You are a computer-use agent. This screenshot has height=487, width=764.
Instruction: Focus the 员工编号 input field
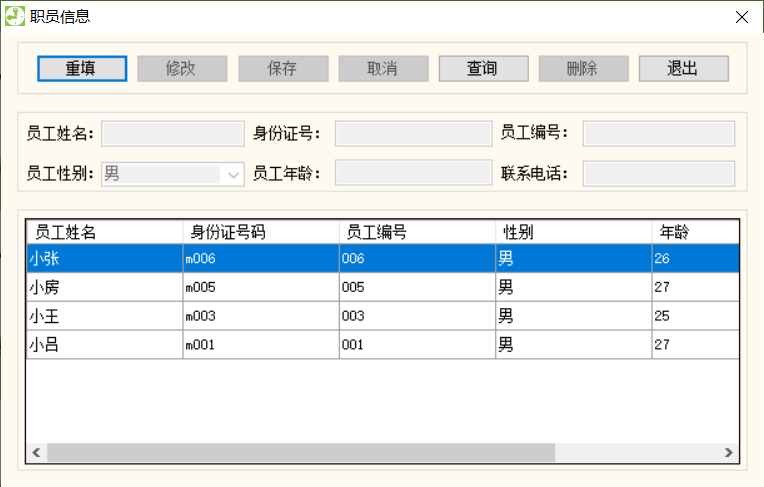(x=658, y=134)
